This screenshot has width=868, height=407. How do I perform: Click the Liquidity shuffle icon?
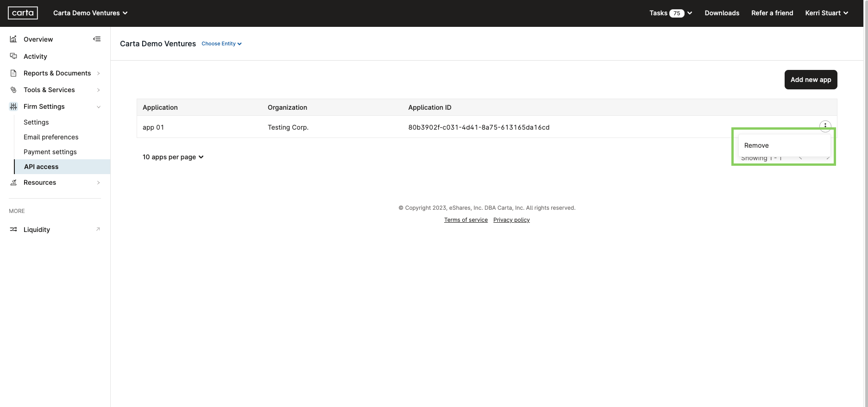[13, 230]
